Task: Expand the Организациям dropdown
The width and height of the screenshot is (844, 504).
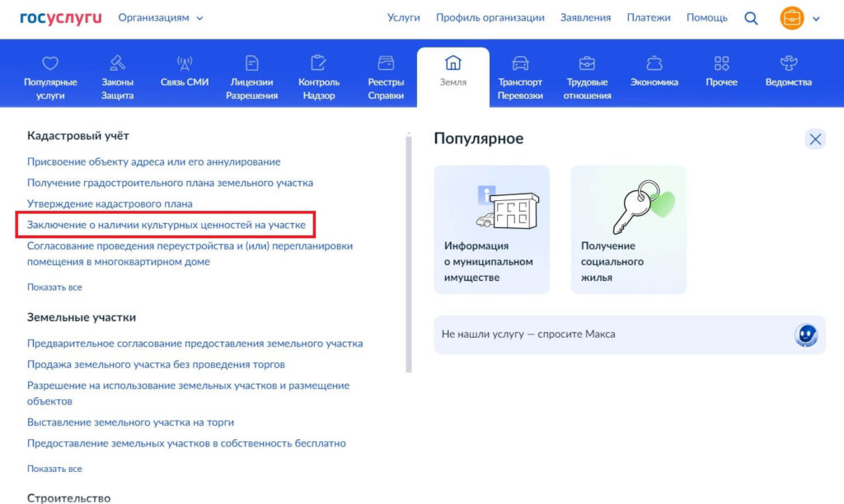Action: [x=161, y=18]
